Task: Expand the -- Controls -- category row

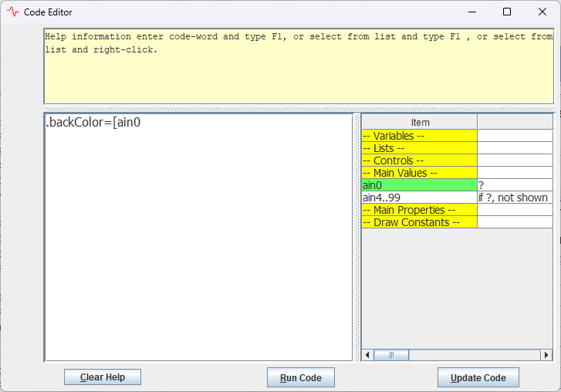Action: 419,161
